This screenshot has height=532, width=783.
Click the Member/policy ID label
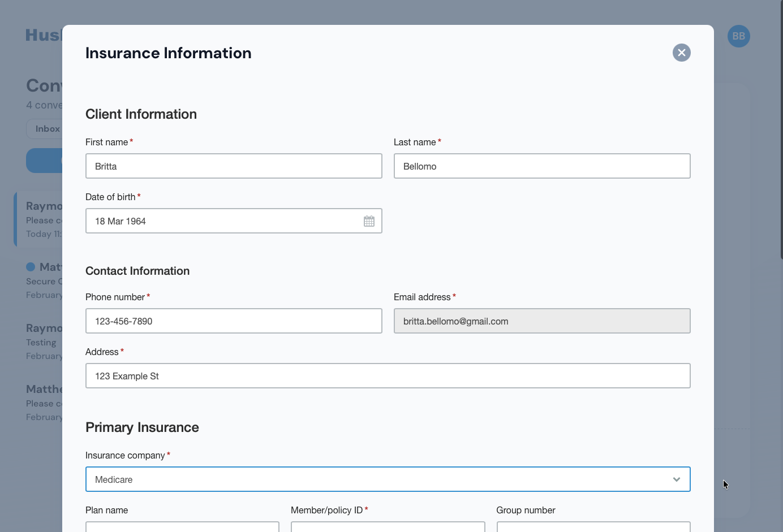[326, 510]
